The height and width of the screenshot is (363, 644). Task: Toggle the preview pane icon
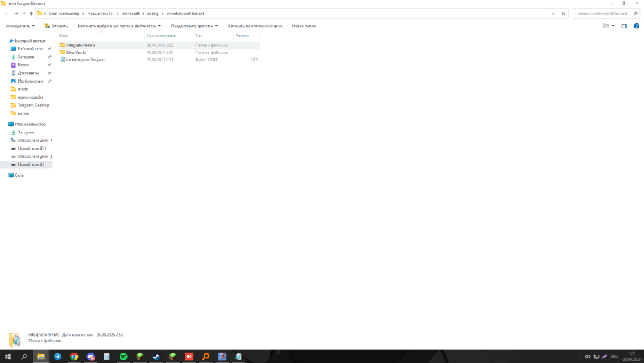(624, 26)
